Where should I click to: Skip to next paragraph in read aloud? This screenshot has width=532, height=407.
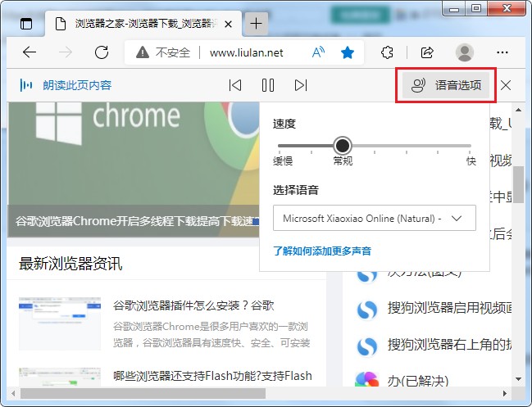pyautogui.click(x=301, y=85)
